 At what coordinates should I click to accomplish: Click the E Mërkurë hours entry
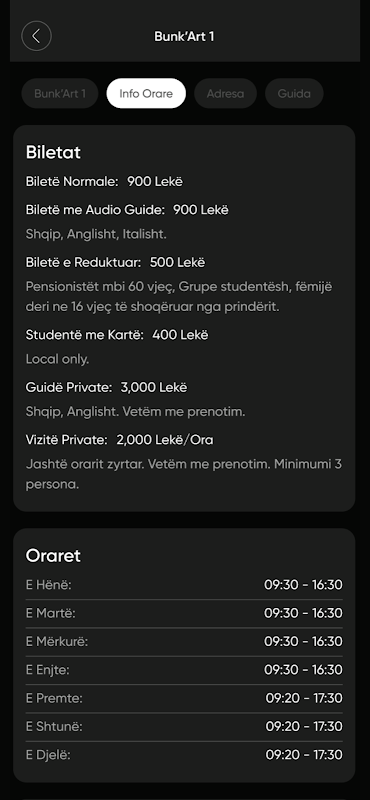pos(184,641)
